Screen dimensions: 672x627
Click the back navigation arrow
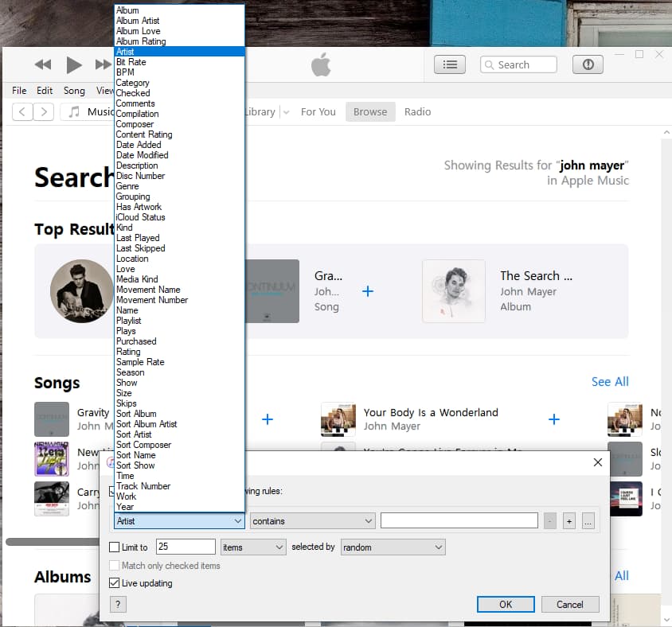click(22, 111)
